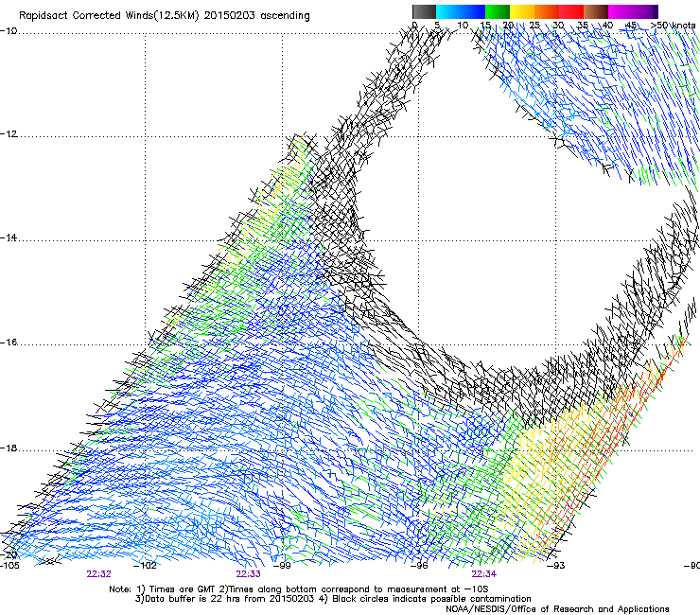Select the red 30-35 knots color swatch

point(571,11)
